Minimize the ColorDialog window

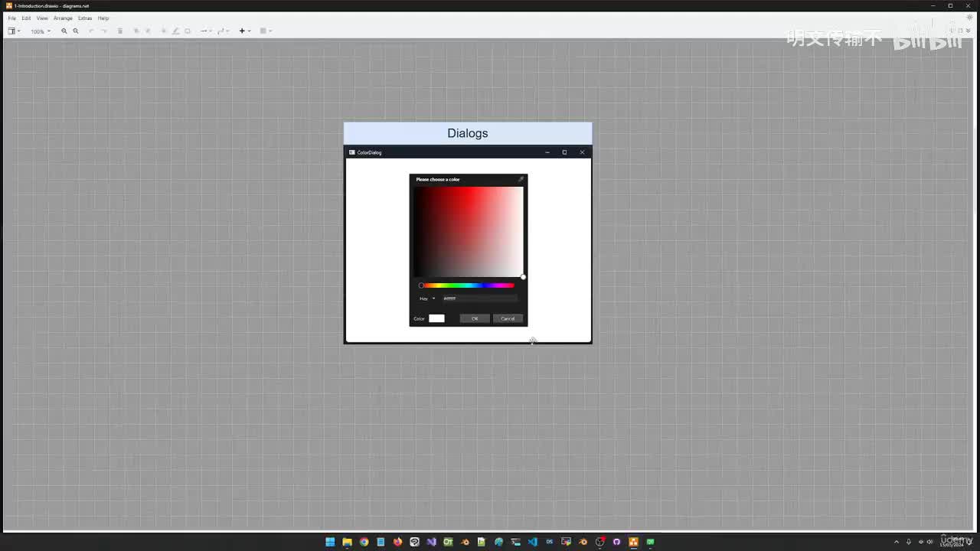click(x=547, y=152)
